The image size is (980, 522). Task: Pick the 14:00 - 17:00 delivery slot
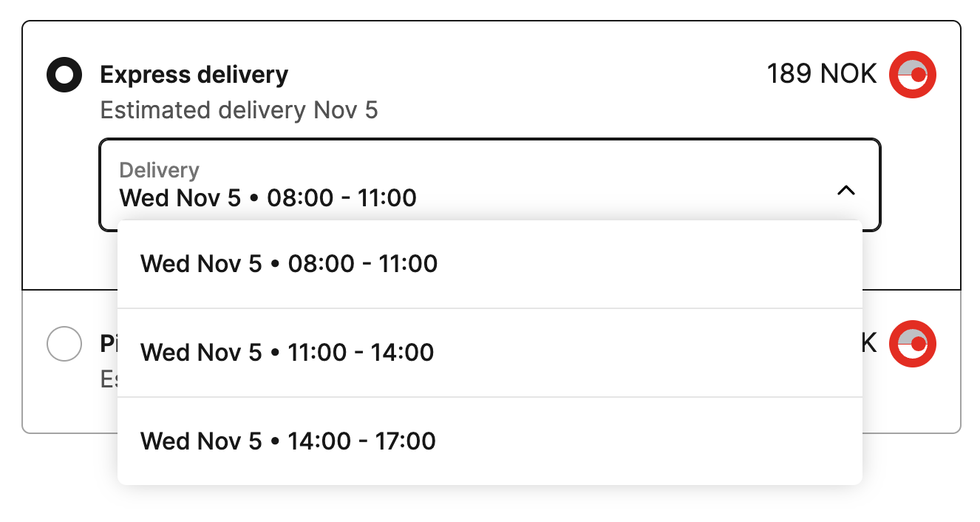[x=287, y=441]
